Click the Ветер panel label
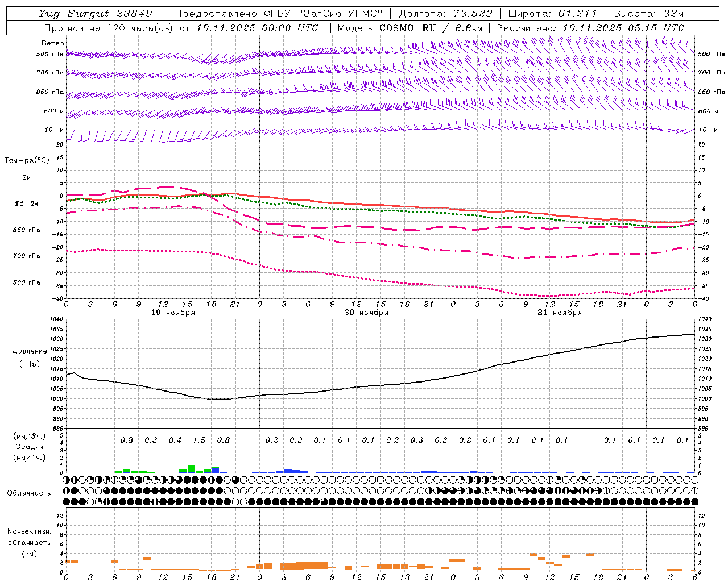Image resolution: width=728 pixels, height=582 pixels. pos(53,43)
